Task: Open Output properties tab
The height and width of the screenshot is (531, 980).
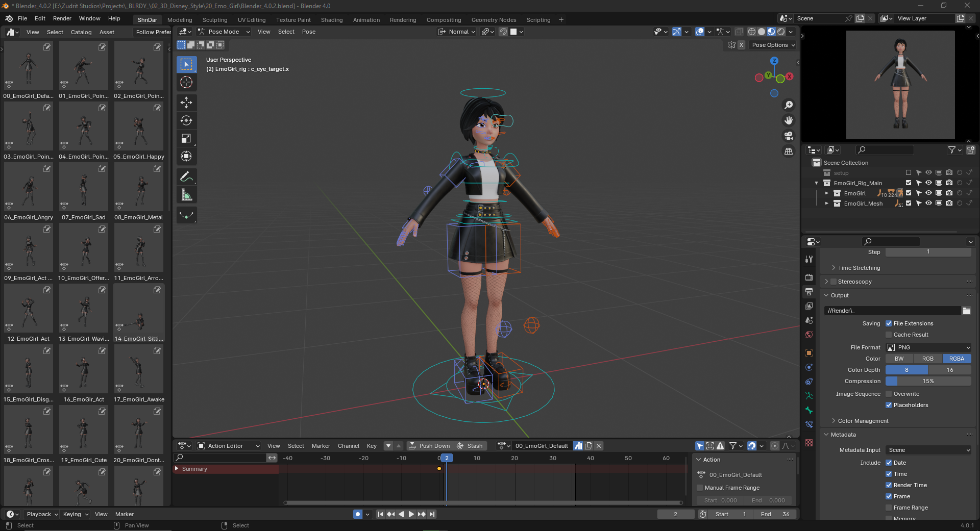Action: coord(809,292)
